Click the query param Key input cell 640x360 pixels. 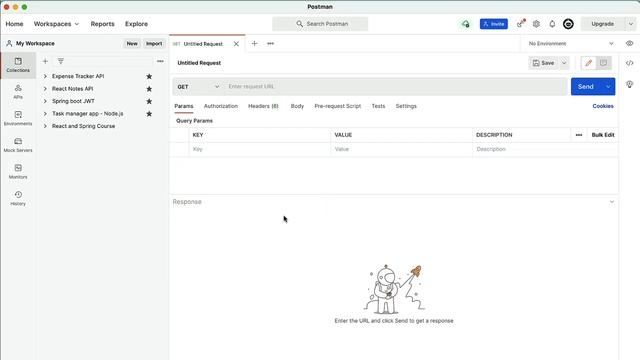[x=260, y=149]
